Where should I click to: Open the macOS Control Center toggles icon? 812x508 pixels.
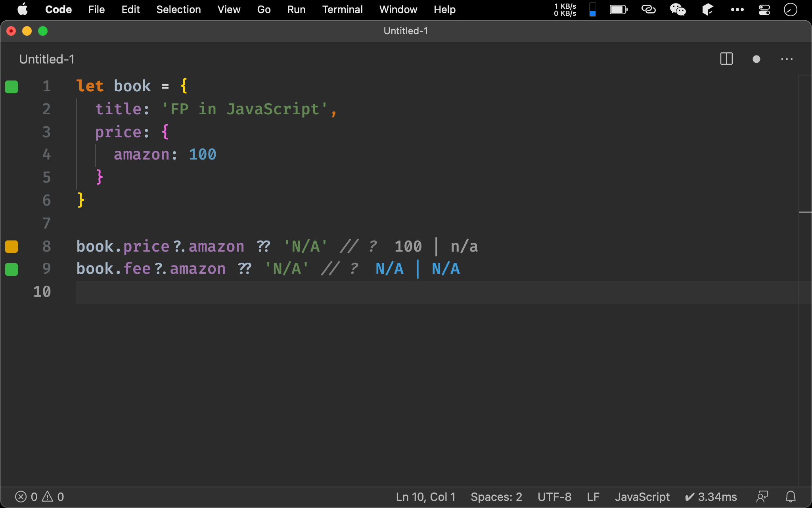pos(764,10)
